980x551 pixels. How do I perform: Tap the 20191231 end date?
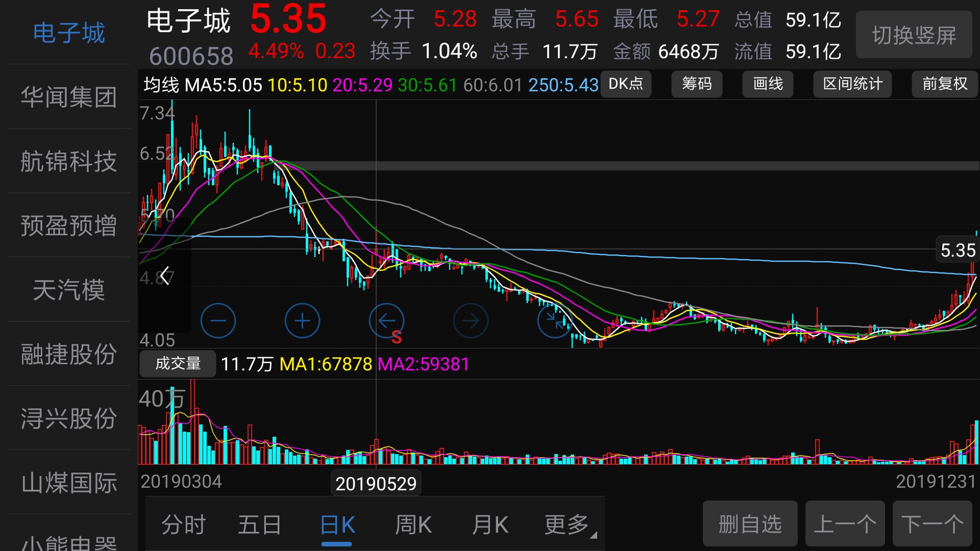coord(936,482)
